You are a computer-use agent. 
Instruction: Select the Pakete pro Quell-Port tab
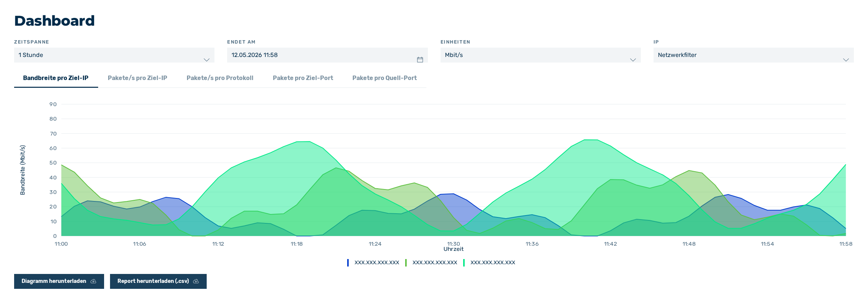384,78
